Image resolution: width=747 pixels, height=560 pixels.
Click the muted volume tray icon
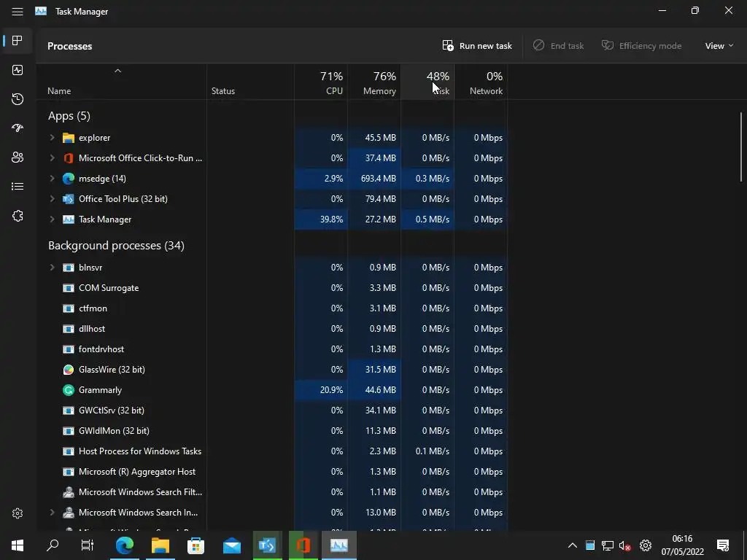pos(624,545)
